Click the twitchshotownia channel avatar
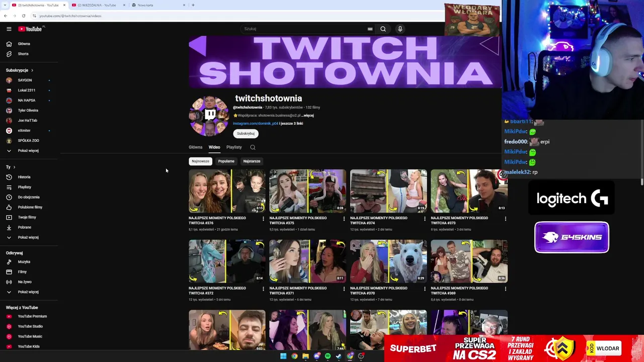The height and width of the screenshot is (362, 644). [209, 116]
